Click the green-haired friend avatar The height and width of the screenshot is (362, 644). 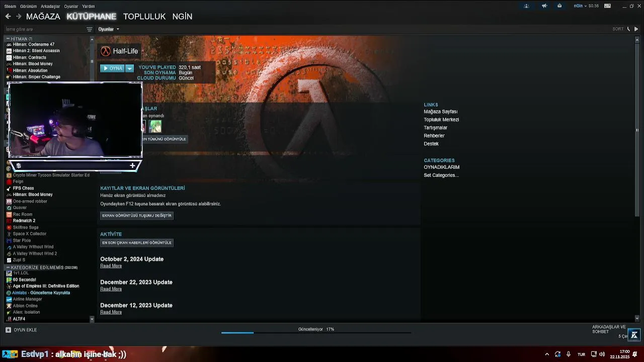pyautogui.click(x=155, y=126)
